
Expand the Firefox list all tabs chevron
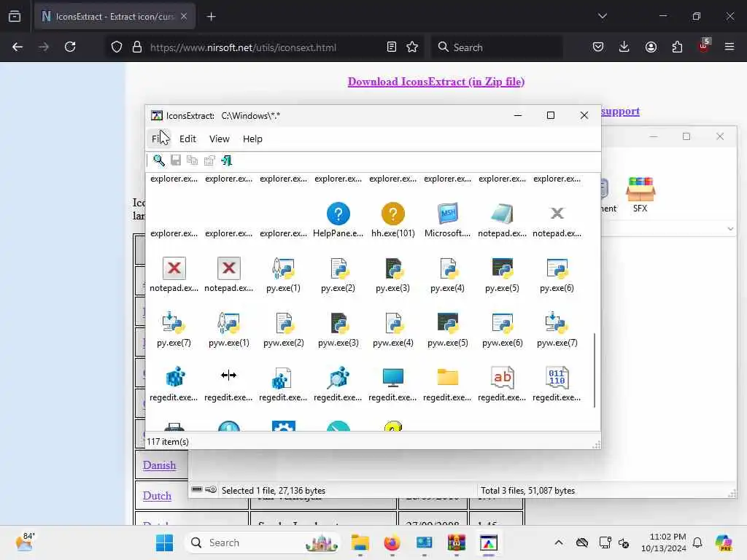603,16
